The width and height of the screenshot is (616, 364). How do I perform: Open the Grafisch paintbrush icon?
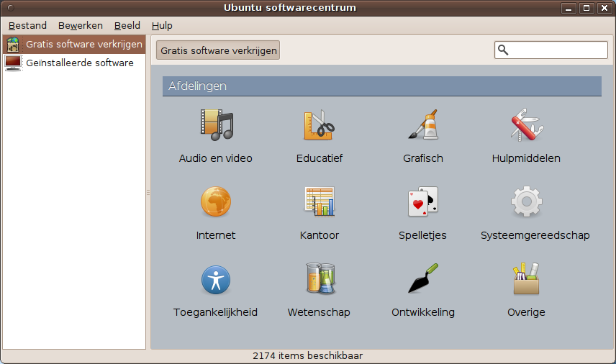[x=423, y=124]
